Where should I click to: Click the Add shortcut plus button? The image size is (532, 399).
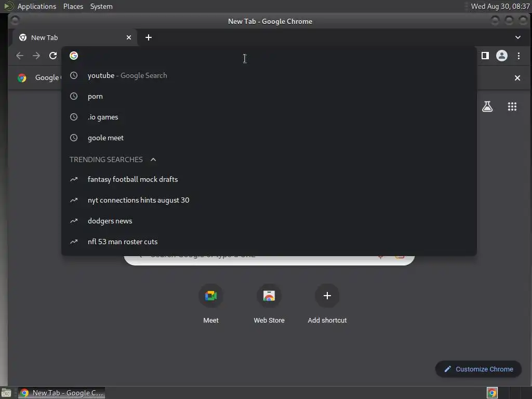[x=327, y=296]
